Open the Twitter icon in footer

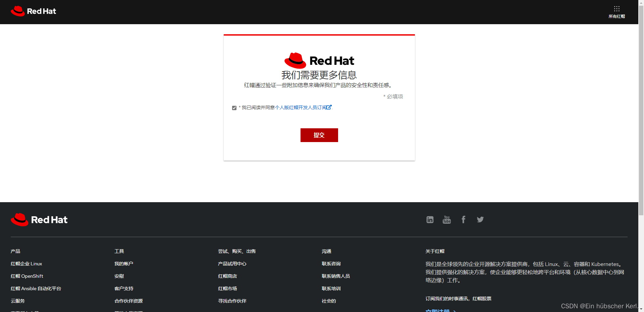point(480,220)
